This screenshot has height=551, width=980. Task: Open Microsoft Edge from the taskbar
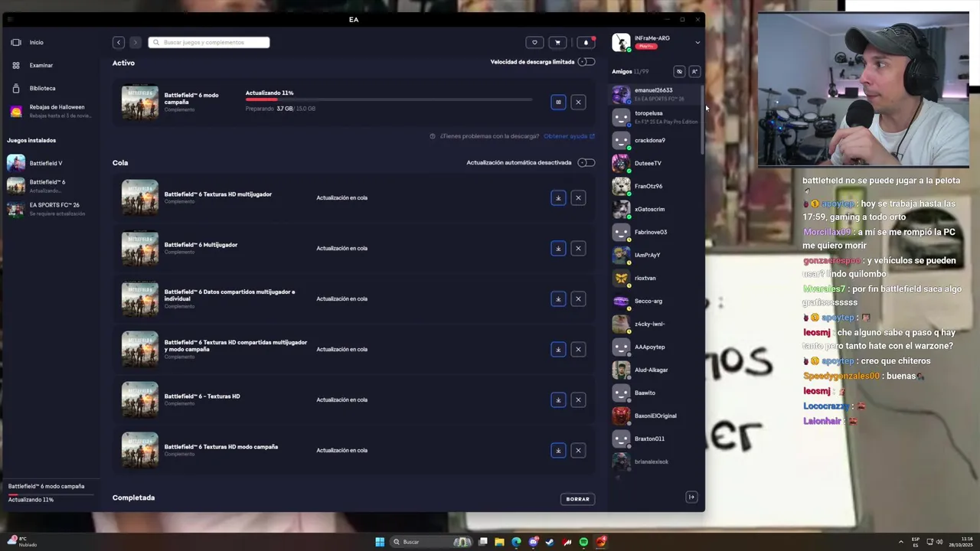click(516, 542)
